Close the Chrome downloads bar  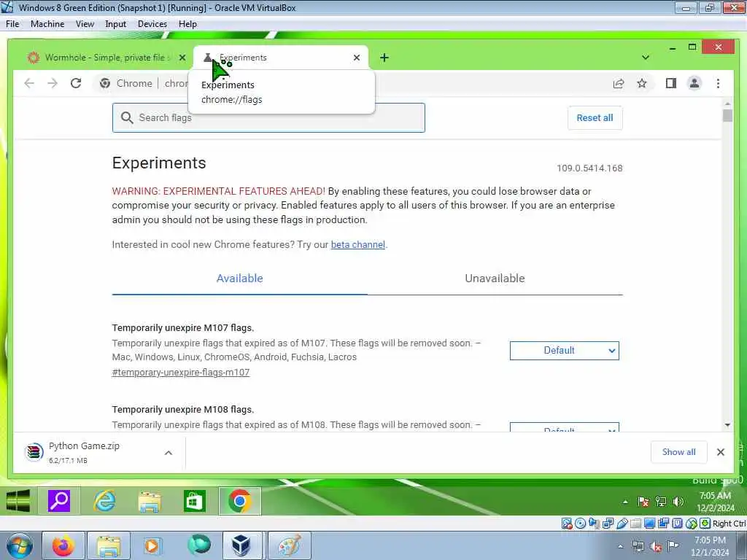point(720,452)
